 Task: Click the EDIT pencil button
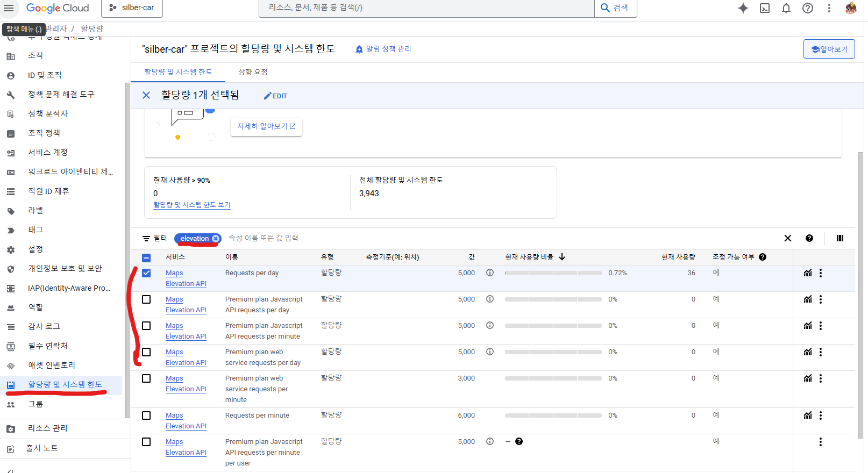click(x=275, y=96)
